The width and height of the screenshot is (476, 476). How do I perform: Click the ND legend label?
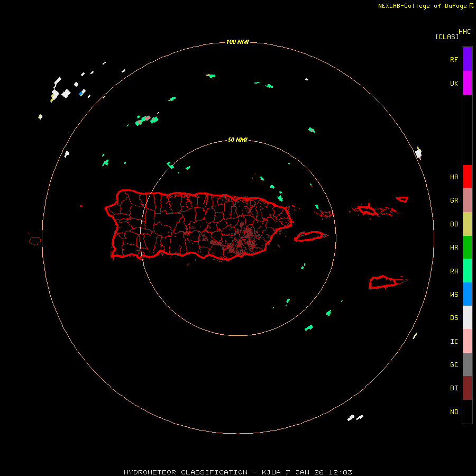point(454,412)
